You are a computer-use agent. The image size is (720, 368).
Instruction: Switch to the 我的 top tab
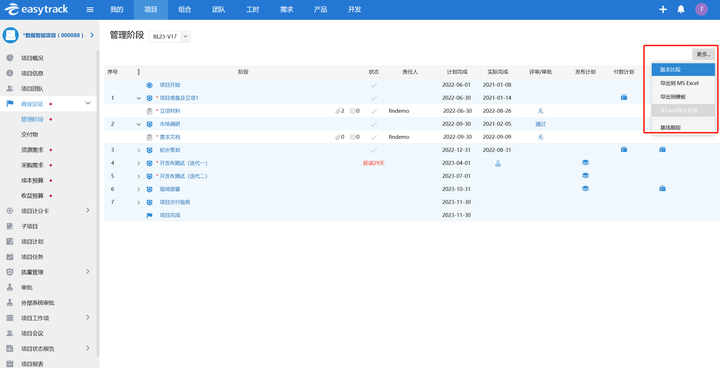click(x=117, y=10)
